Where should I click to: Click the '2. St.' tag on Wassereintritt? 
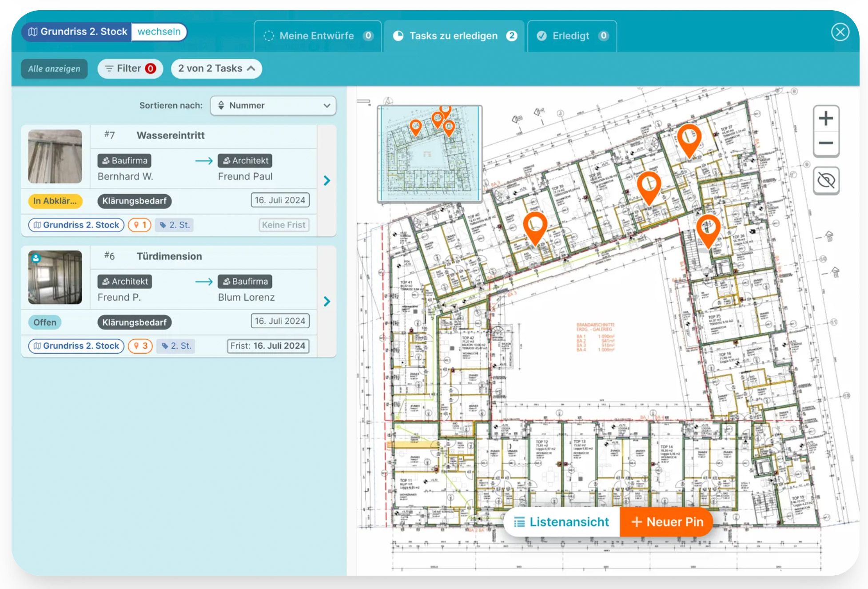pos(175,225)
